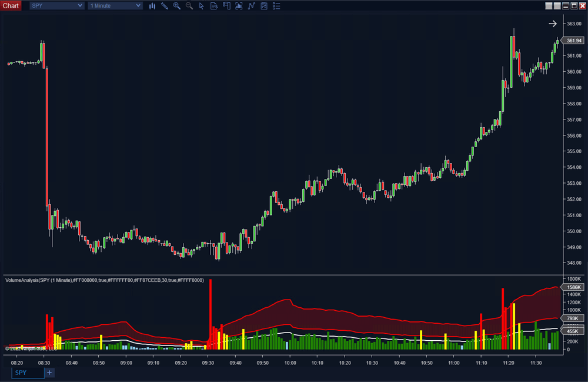Expand the SPY tab dropdown at bottom

coord(40,373)
